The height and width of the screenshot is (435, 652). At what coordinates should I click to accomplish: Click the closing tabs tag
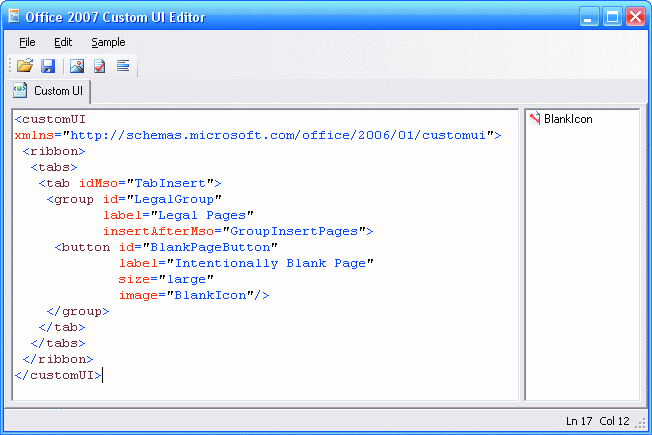[x=58, y=344]
